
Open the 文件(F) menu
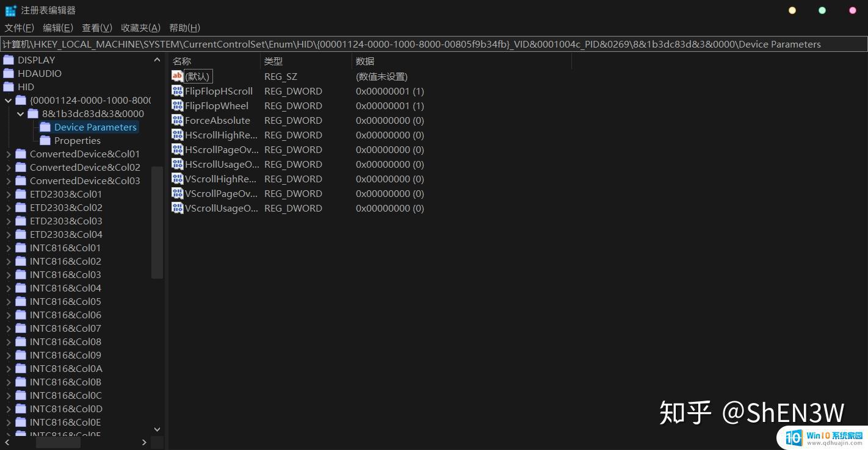pos(20,28)
